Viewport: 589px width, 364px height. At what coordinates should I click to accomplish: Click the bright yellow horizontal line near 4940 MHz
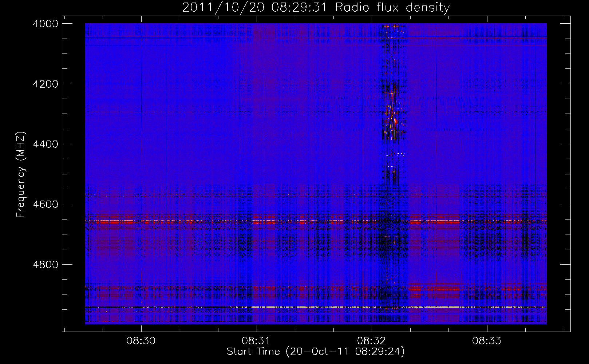[x=316, y=307]
